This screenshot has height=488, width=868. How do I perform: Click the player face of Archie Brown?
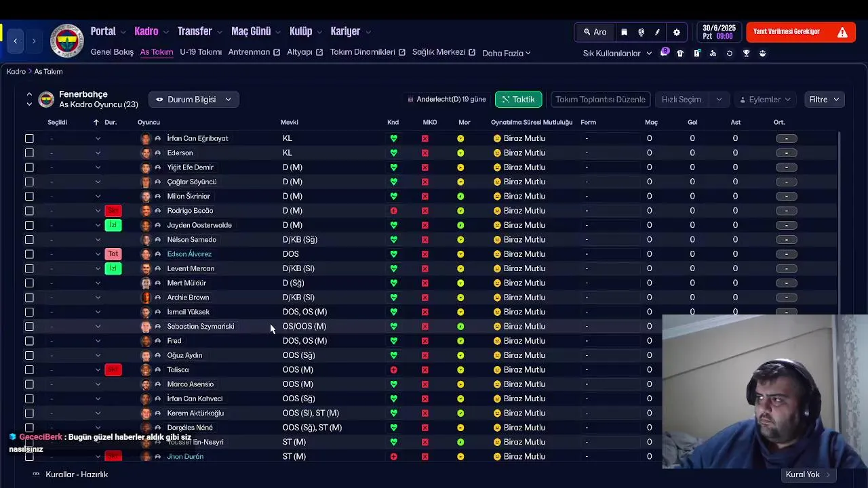[146, 298]
